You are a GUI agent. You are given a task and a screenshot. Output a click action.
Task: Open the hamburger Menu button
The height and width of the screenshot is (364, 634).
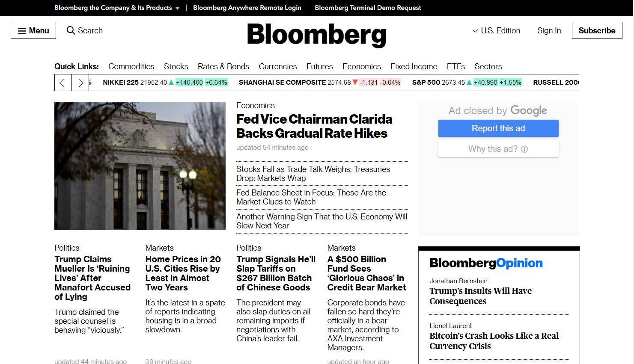click(x=33, y=30)
